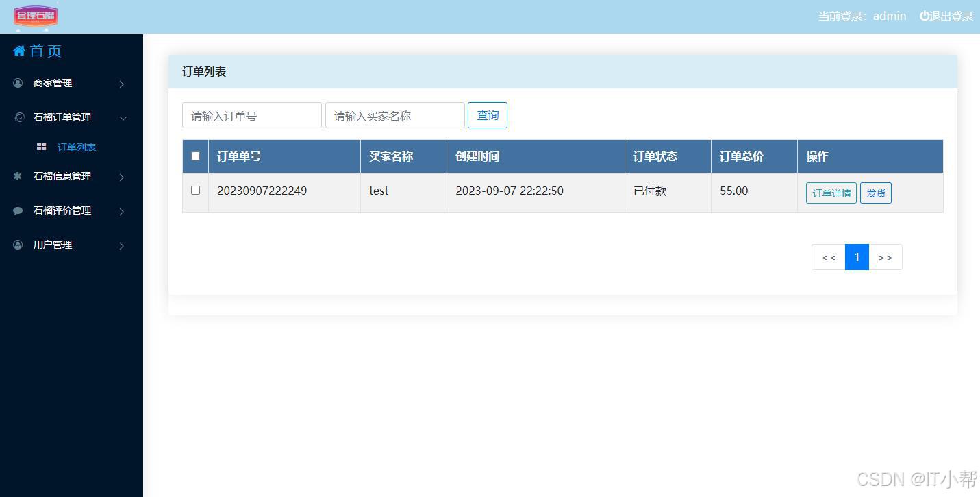Click the 发货 ship button
Image resolution: width=980 pixels, height=497 pixels.
coord(876,193)
